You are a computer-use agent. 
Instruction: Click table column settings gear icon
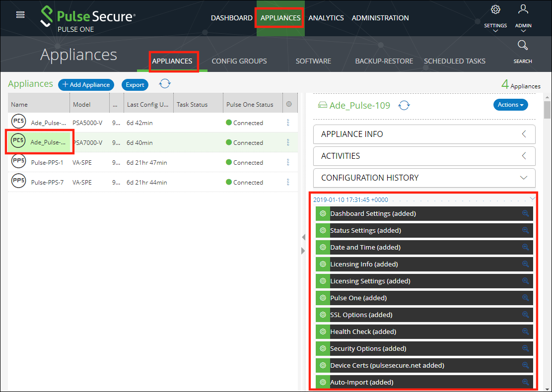289,104
